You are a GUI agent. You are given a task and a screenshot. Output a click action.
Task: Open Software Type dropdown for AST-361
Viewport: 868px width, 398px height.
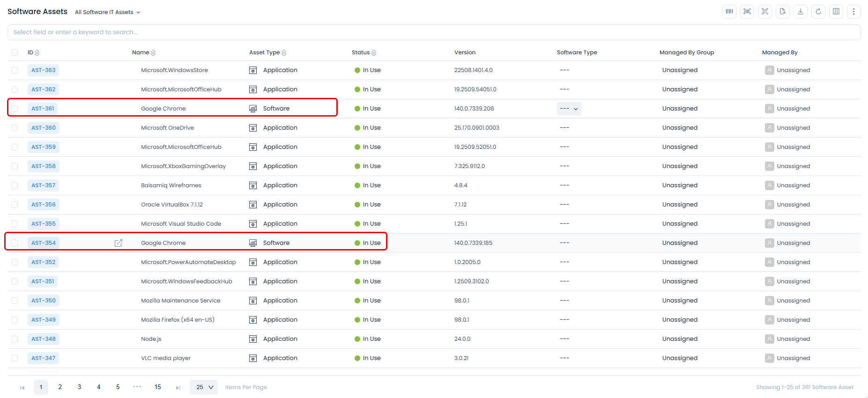(x=569, y=109)
